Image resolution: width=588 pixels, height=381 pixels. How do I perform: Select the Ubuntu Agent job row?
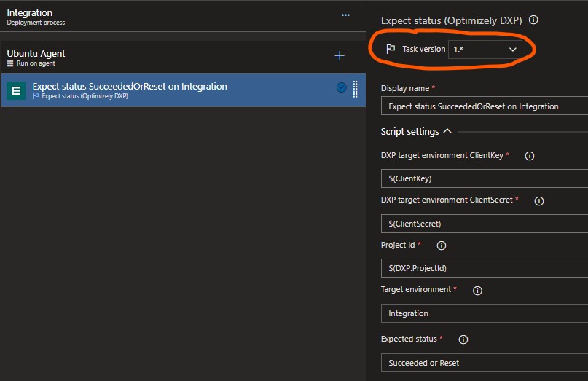(184, 57)
